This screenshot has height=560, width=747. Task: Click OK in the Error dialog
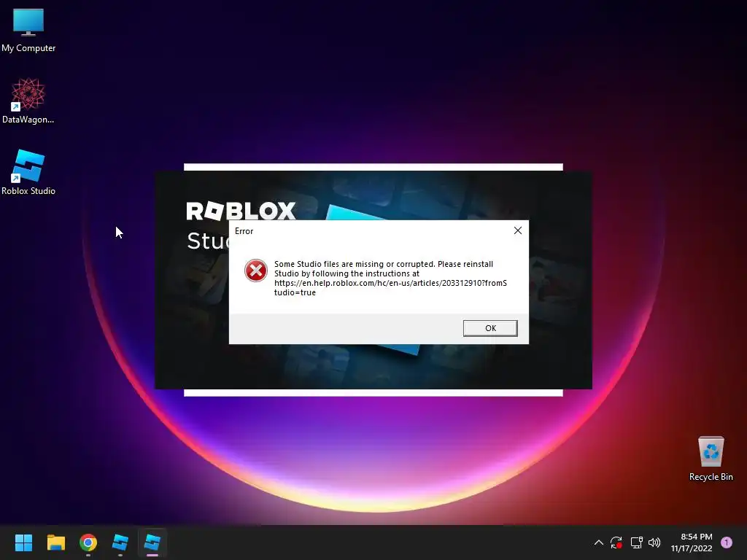(x=490, y=328)
